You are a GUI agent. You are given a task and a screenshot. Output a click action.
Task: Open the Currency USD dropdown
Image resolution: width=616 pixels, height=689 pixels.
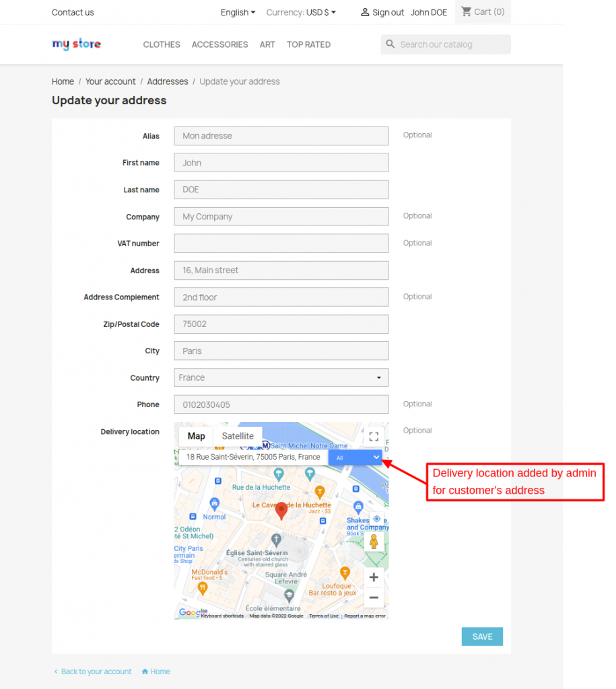[x=301, y=12]
